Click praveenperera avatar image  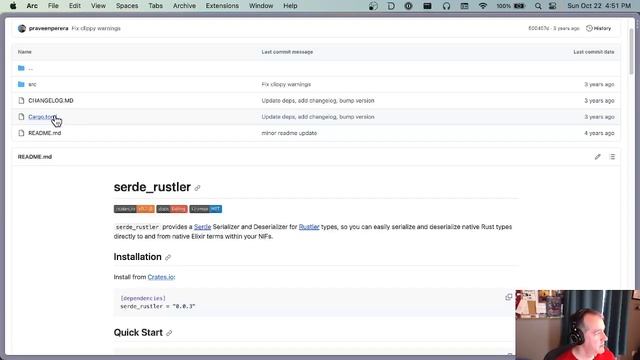(x=22, y=28)
